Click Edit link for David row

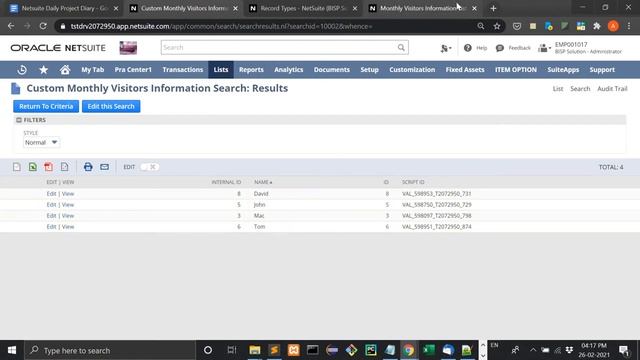click(x=51, y=193)
